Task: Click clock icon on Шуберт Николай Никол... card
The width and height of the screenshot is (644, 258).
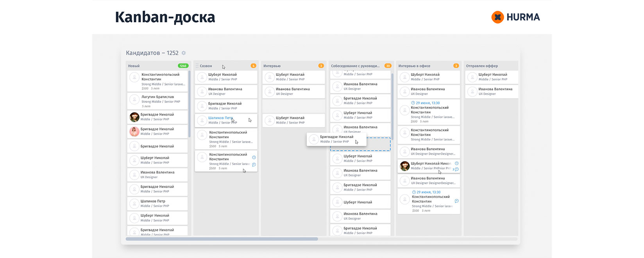Action: click(456, 163)
